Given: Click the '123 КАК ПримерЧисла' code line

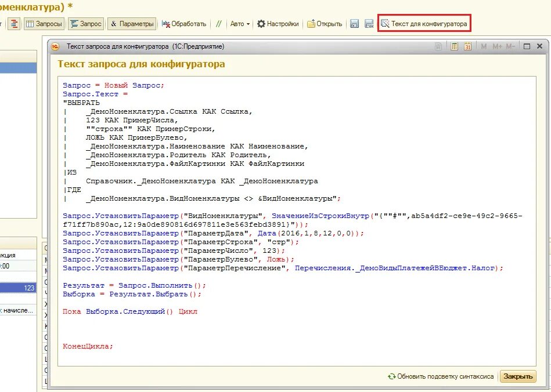Looking at the screenshot, I should (x=132, y=120).
